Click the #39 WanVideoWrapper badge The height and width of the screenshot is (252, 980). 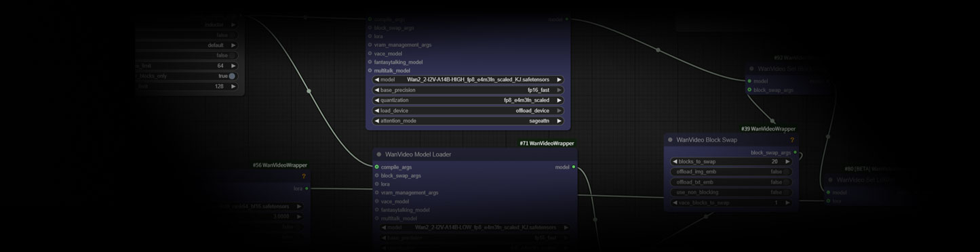coord(768,129)
